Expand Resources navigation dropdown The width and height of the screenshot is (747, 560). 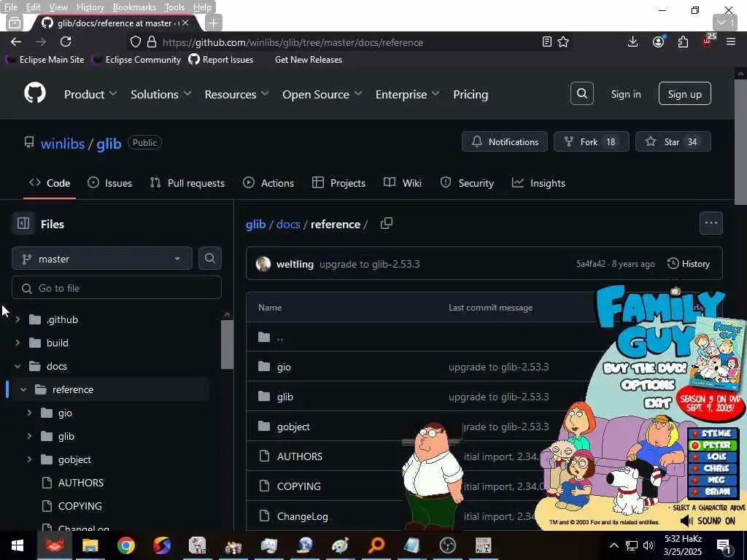point(237,94)
